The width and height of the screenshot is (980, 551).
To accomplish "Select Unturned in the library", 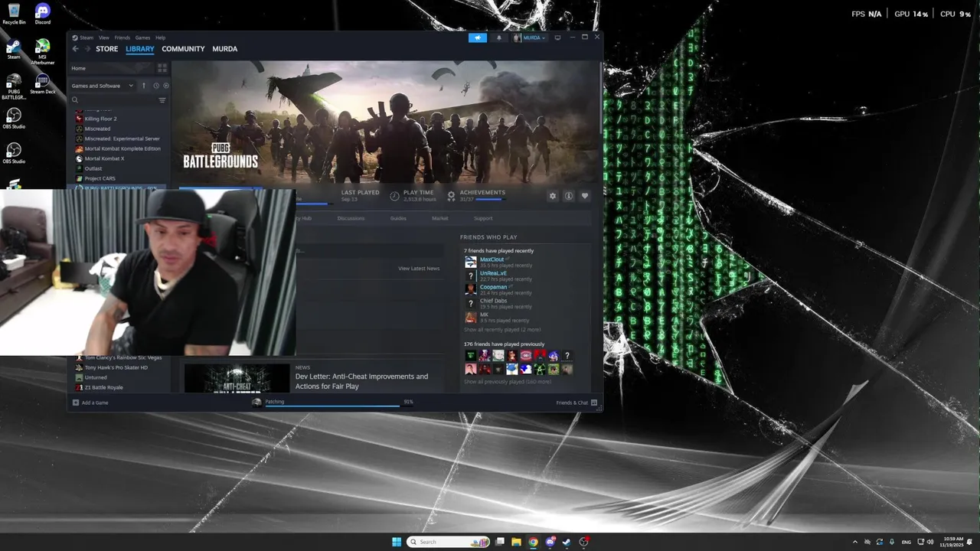I will 91,377.
